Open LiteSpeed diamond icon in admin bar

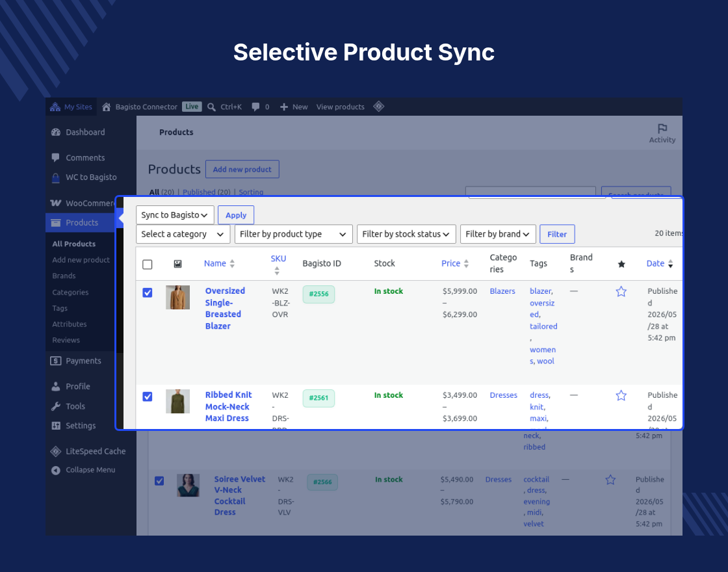coord(379,107)
